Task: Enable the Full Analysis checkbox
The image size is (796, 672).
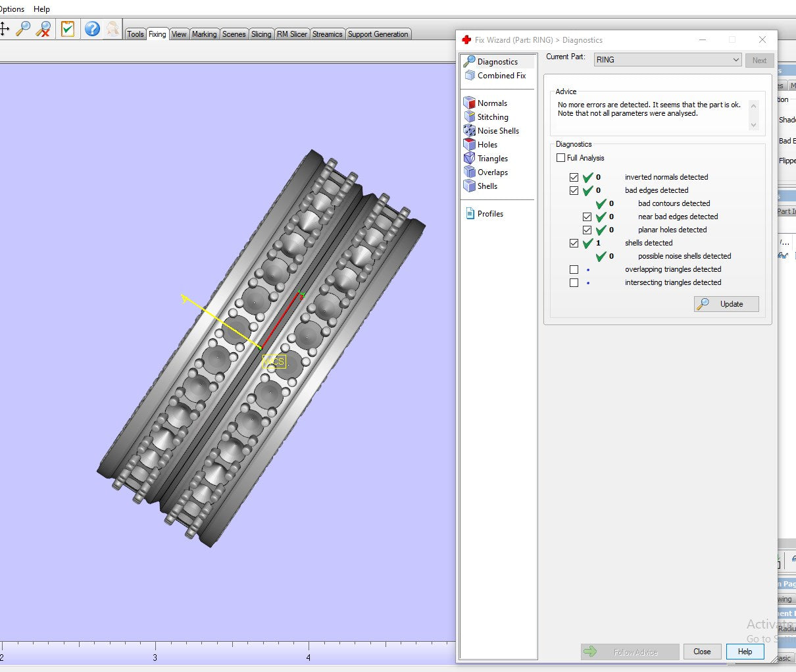Action: (x=561, y=158)
